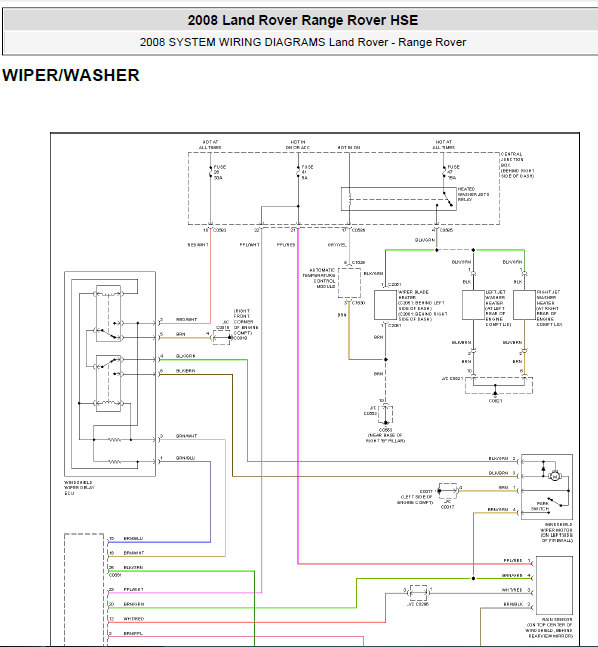This screenshot has height=647, width=598.
Task: Click the 'WINDSHIELD WIPER DELAY ECU' label
Action: 79,487
